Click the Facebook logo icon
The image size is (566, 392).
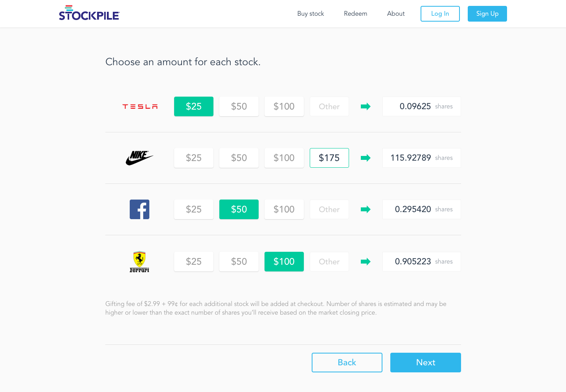tap(140, 209)
